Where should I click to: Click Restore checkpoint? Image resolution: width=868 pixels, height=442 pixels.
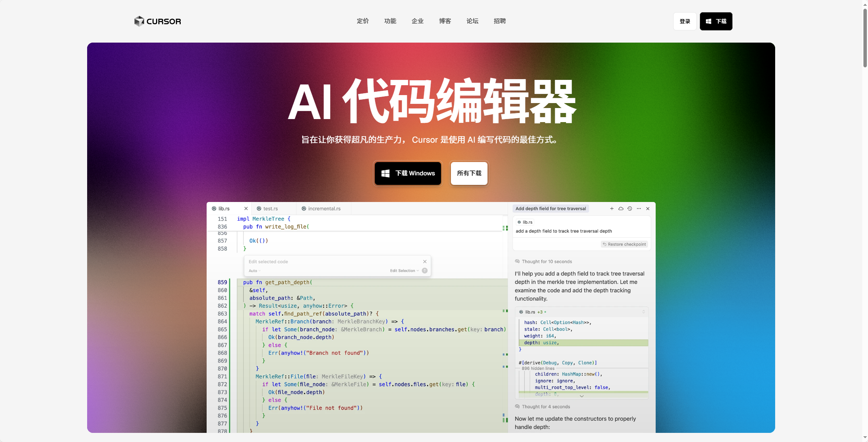pos(624,244)
